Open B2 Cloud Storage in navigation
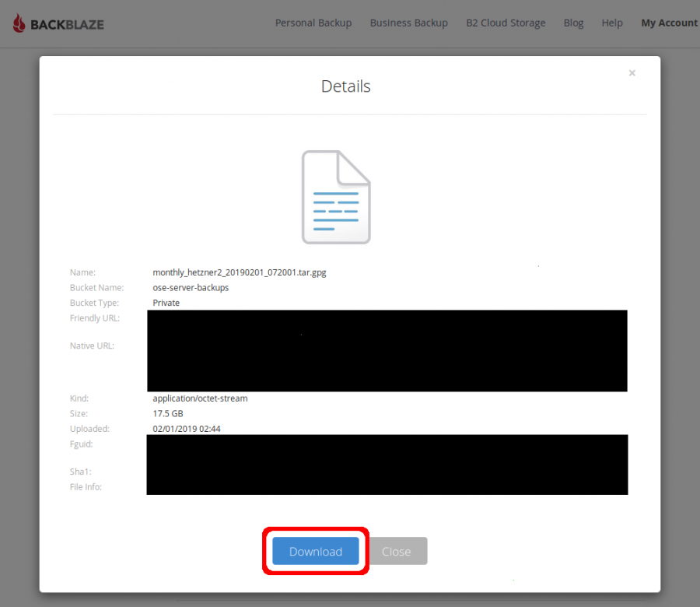 point(506,23)
